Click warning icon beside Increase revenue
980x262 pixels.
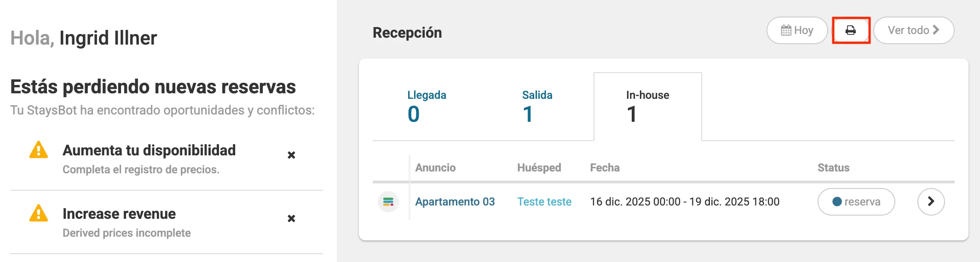tap(39, 214)
